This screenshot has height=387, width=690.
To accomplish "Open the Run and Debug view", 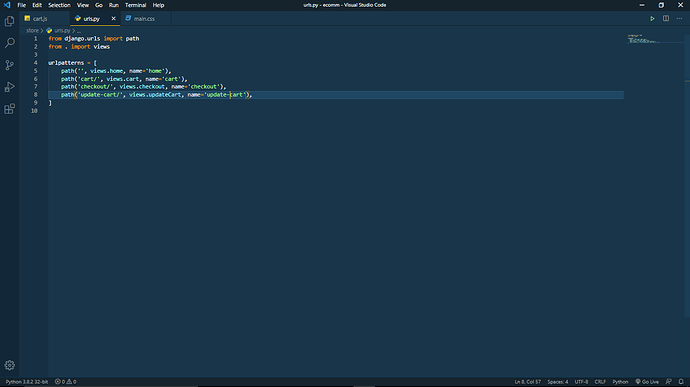I will tap(9, 87).
